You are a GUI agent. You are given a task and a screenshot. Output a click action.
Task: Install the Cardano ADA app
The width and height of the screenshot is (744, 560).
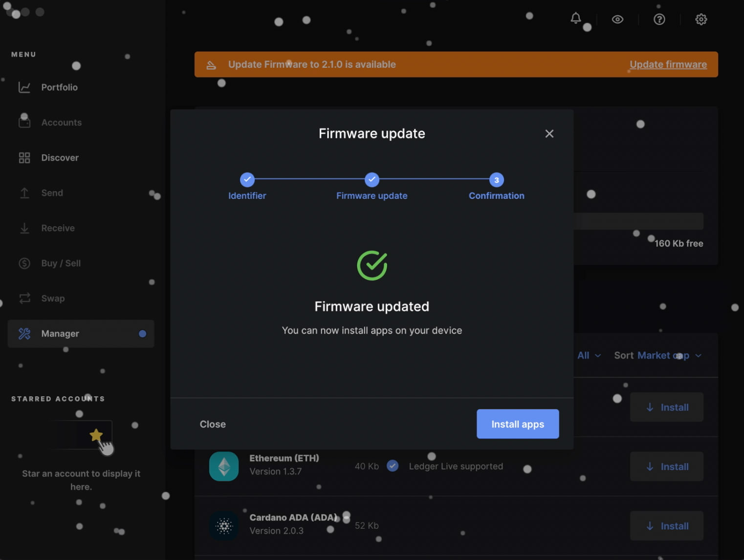[667, 526]
